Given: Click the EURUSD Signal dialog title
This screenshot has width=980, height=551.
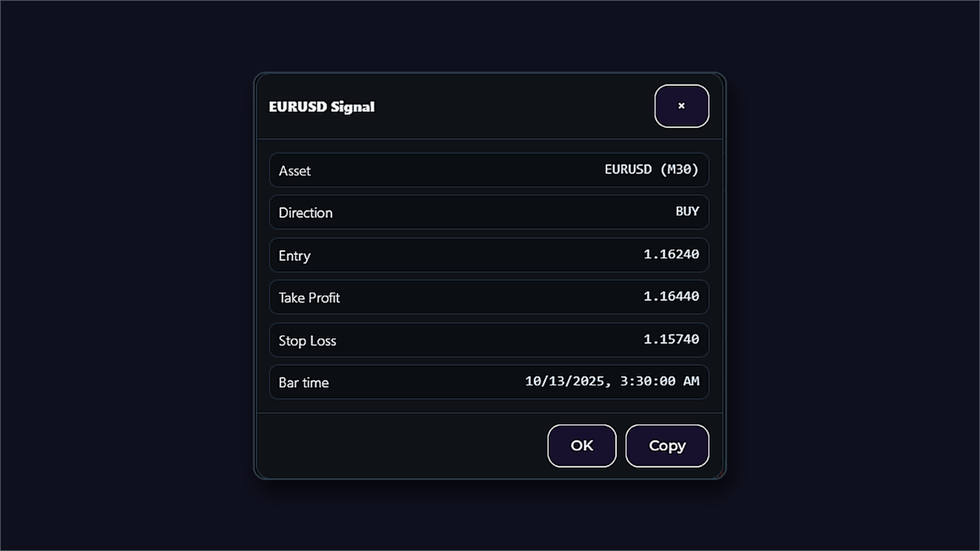Looking at the screenshot, I should point(322,107).
